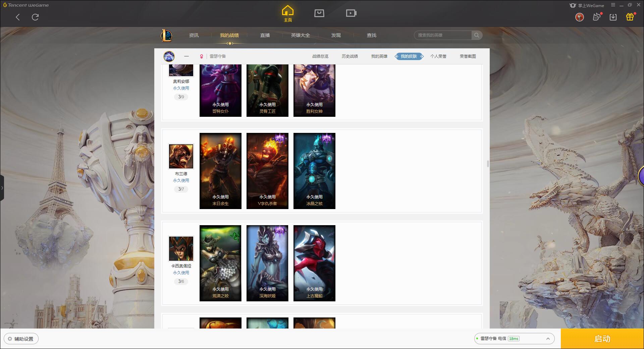
Task: Focus the hero search input field
Action: [443, 35]
